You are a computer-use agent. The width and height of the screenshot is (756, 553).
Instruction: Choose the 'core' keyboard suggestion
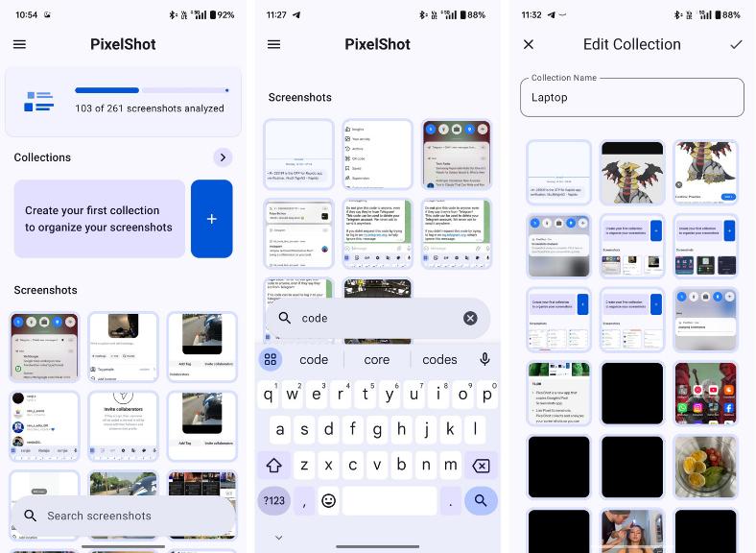pyautogui.click(x=376, y=359)
